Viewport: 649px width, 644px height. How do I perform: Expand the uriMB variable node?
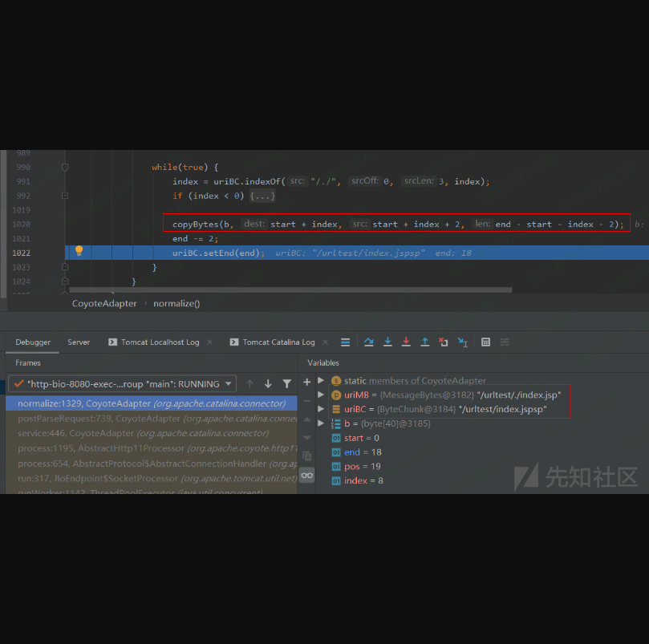321,395
